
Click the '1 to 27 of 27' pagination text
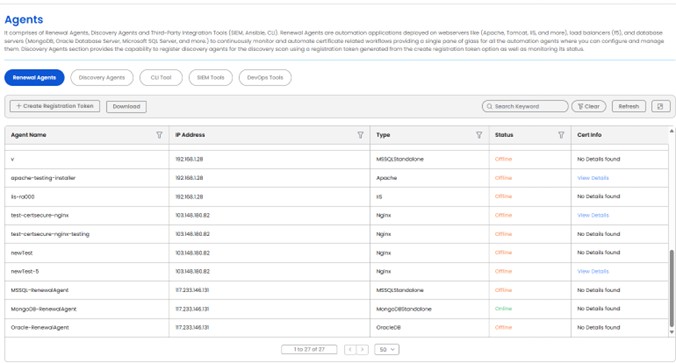coord(309,349)
